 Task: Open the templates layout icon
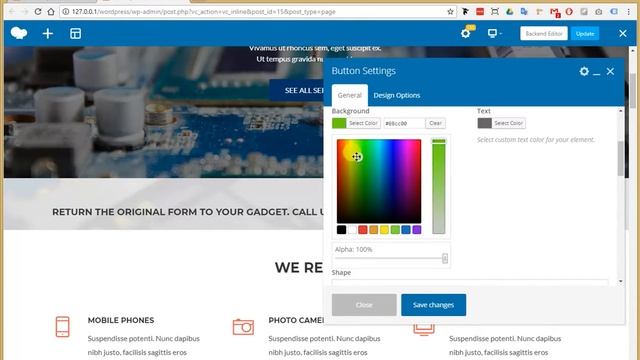(76, 33)
